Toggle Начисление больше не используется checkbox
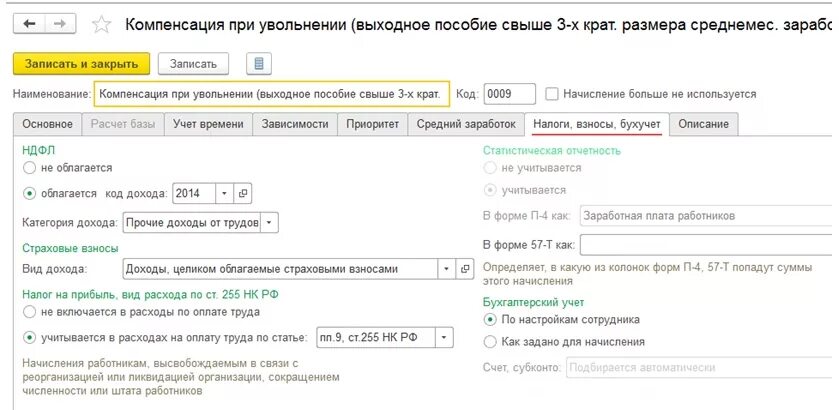 click(x=552, y=94)
